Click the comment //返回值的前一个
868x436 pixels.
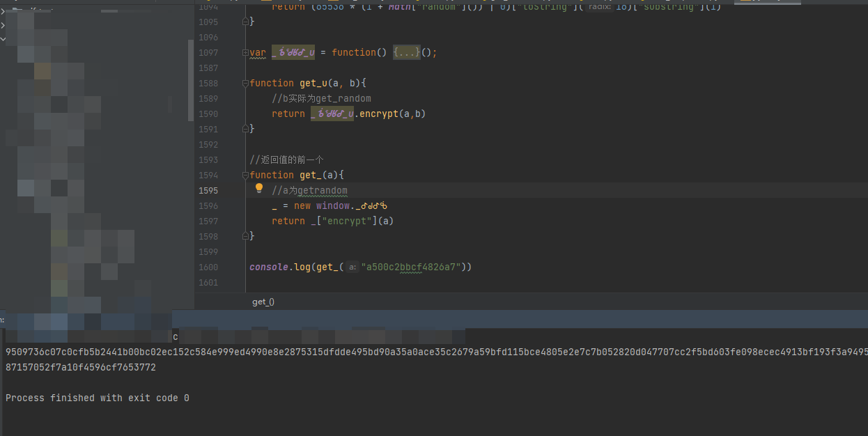click(287, 159)
